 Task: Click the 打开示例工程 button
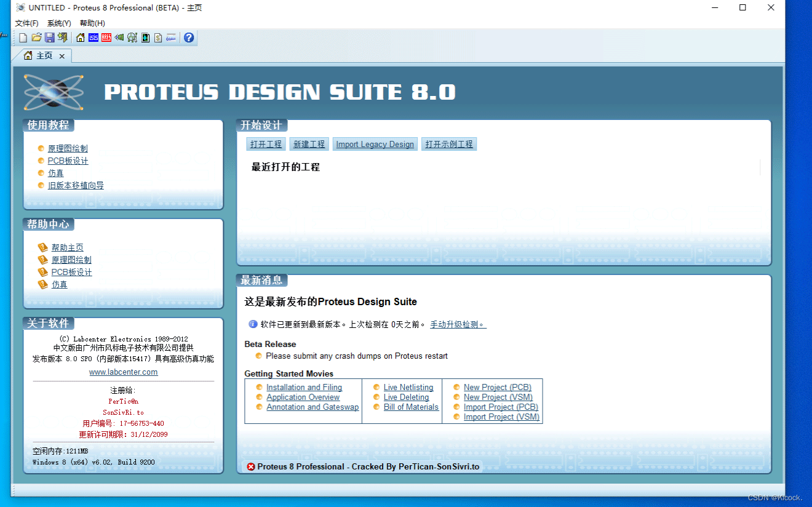(449, 144)
